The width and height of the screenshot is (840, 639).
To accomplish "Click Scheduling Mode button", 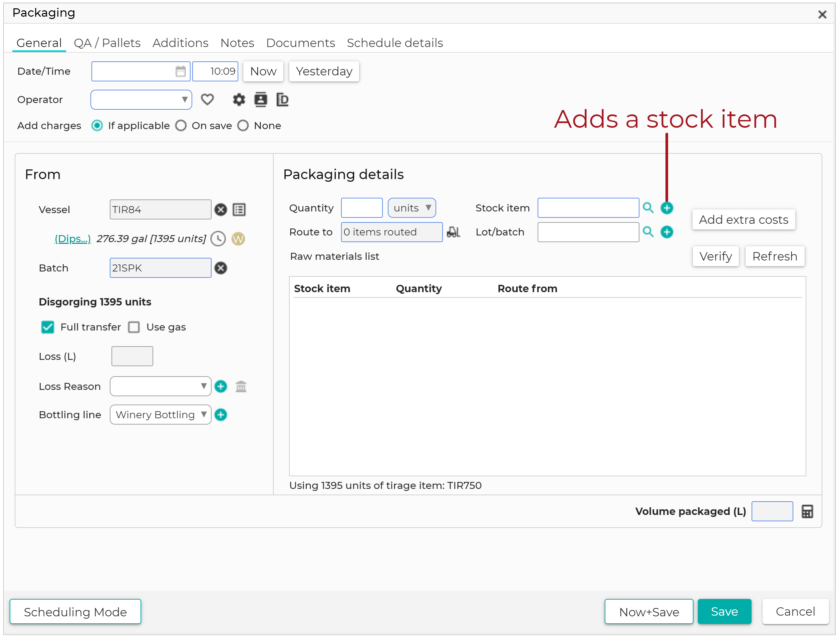I will (75, 612).
